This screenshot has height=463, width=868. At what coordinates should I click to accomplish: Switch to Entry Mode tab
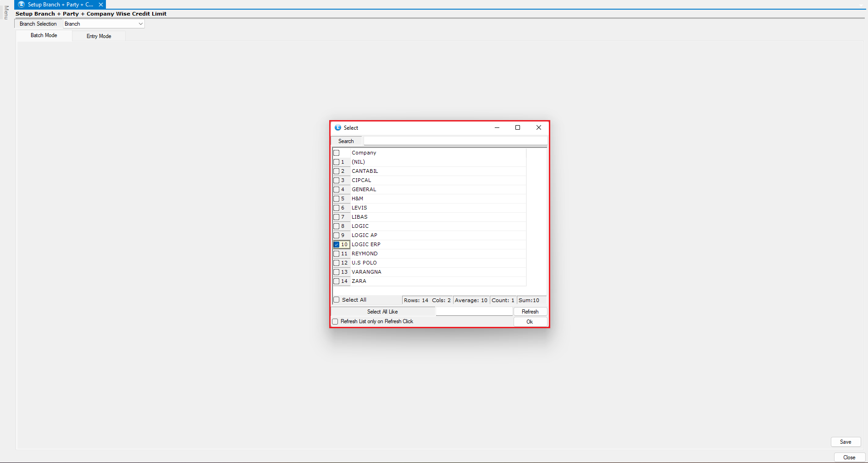tap(99, 36)
